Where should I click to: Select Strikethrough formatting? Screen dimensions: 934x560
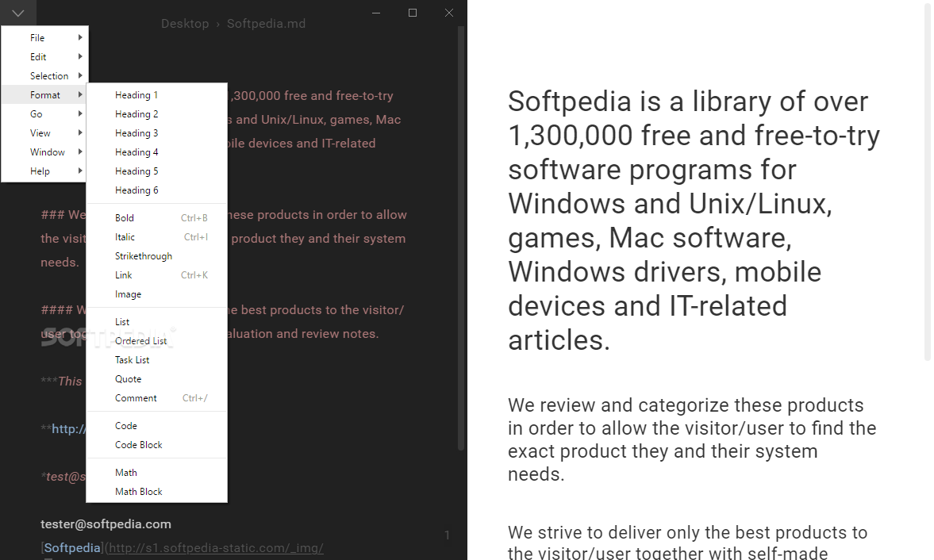coord(156,256)
